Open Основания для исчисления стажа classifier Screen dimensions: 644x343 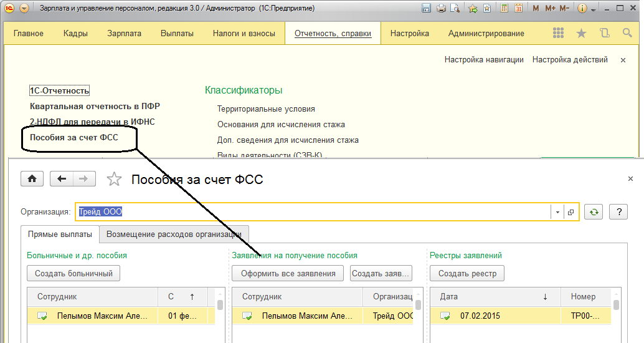[x=281, y=125]
